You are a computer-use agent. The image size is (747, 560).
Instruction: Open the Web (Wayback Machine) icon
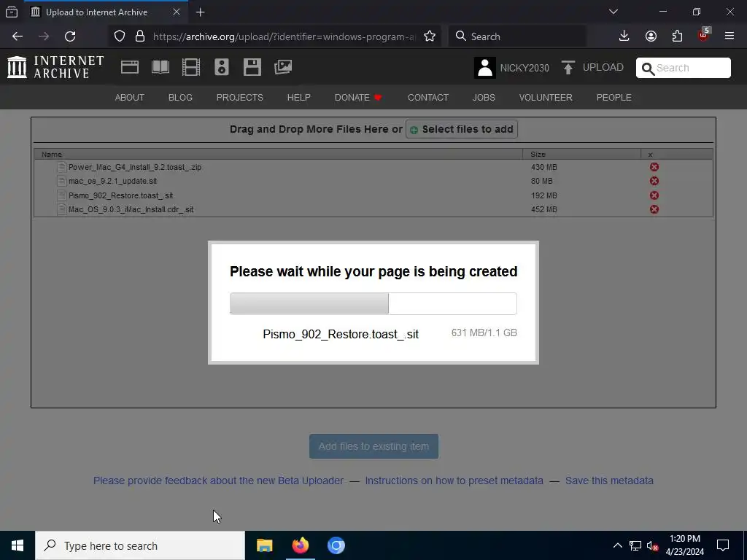tap(130, 67)
